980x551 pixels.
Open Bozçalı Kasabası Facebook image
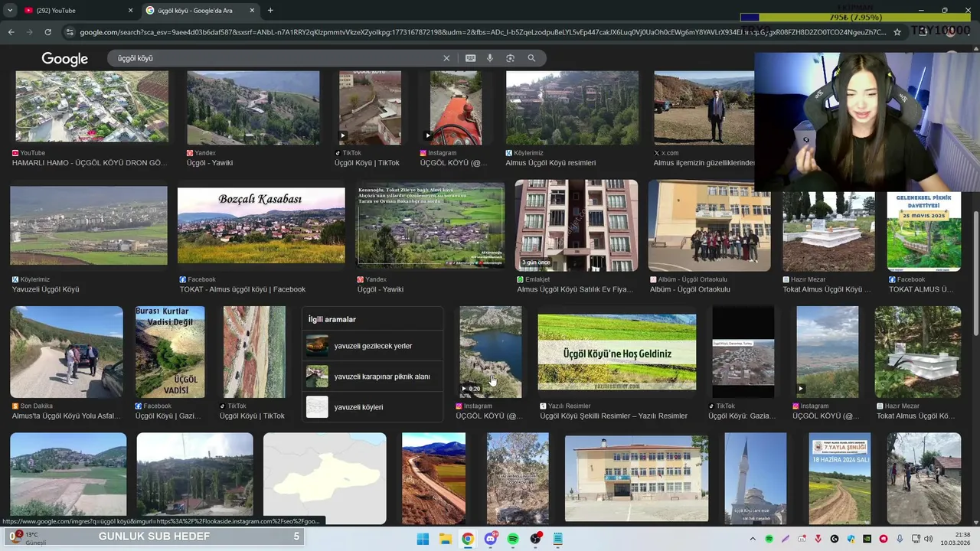pyautogui.click(x=261, y=226)
